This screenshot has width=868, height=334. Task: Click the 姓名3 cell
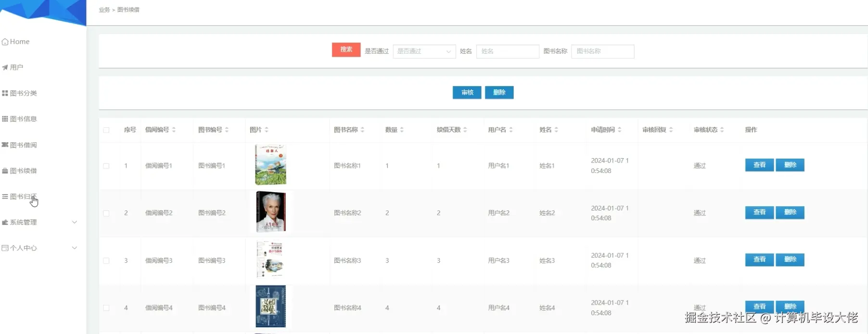pos(547,260)
